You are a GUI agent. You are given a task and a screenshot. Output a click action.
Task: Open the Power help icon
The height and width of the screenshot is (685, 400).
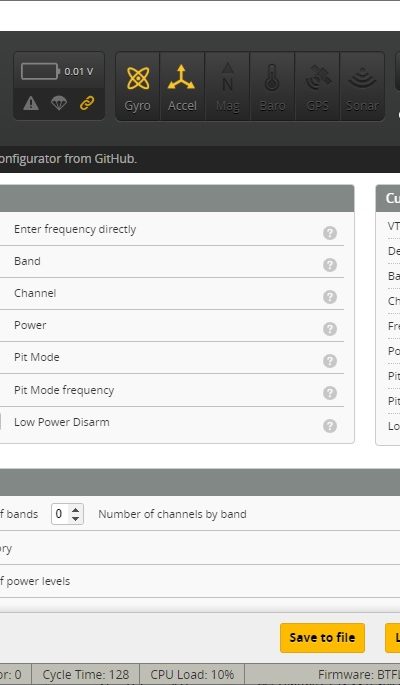(x=330, y=329)
